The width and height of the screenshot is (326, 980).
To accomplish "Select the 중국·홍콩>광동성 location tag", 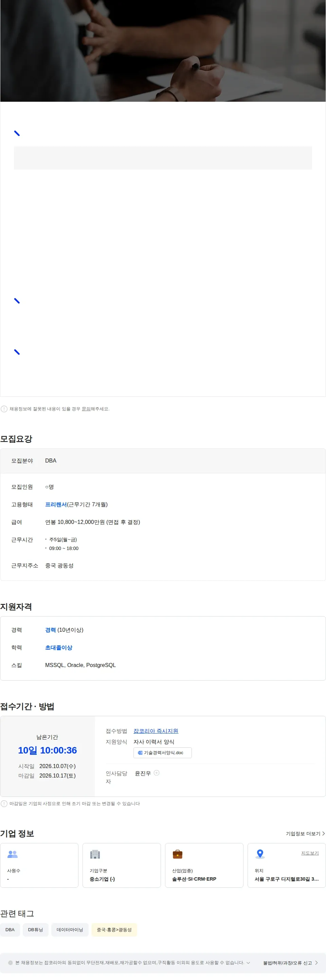I will point(114,930).
